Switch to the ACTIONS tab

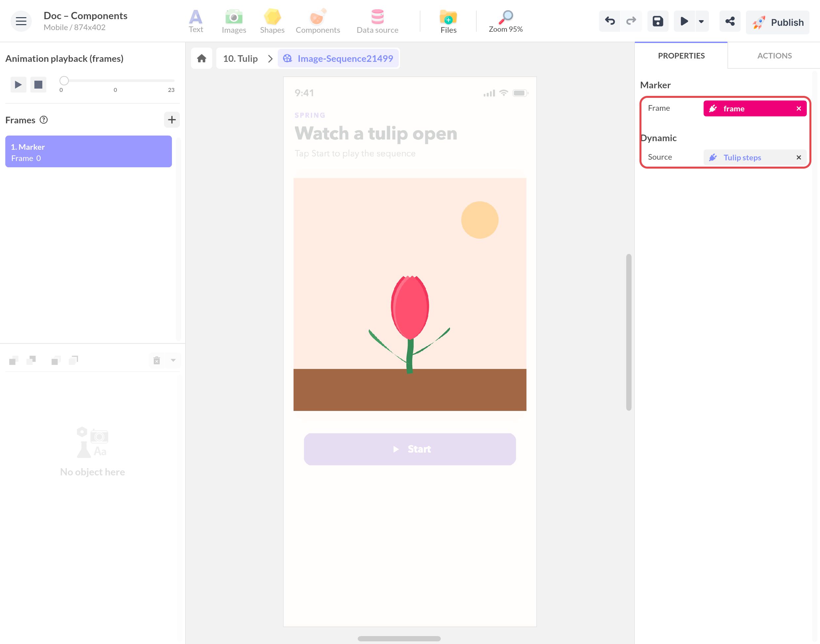pos(774,56)
